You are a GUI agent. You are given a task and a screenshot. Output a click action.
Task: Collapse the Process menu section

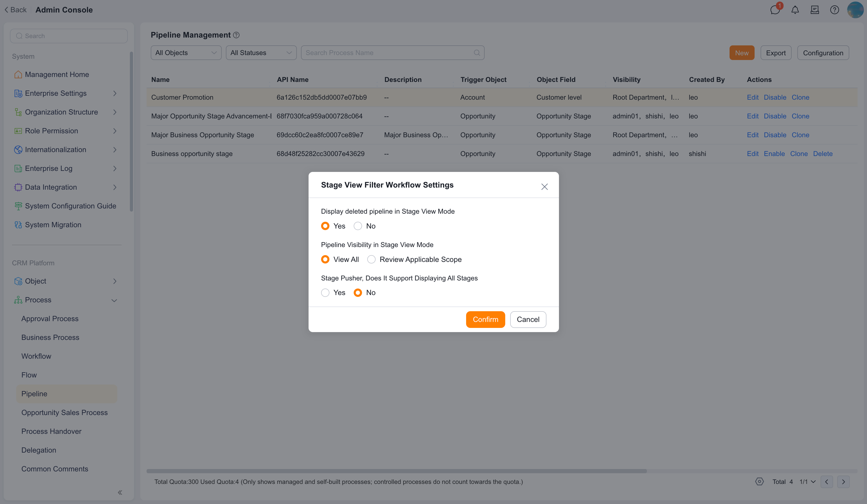(x=114, y=300)
